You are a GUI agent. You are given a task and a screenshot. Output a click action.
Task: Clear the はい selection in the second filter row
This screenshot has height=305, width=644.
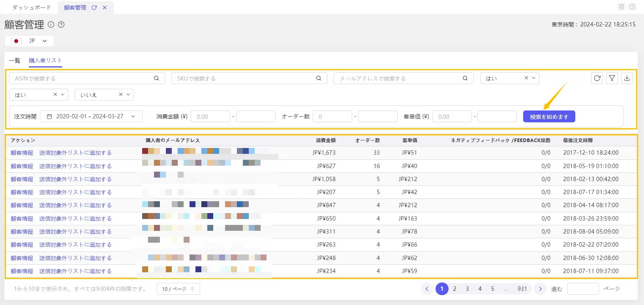[55, 95]
